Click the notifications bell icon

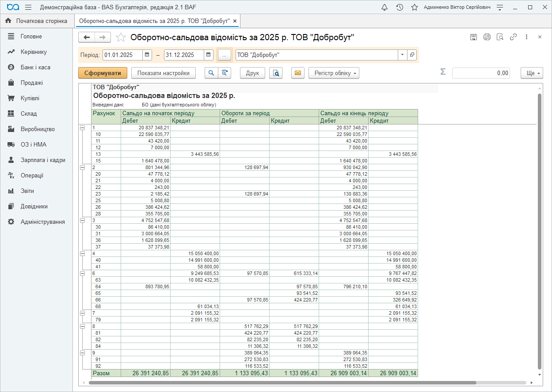[384, 8]
